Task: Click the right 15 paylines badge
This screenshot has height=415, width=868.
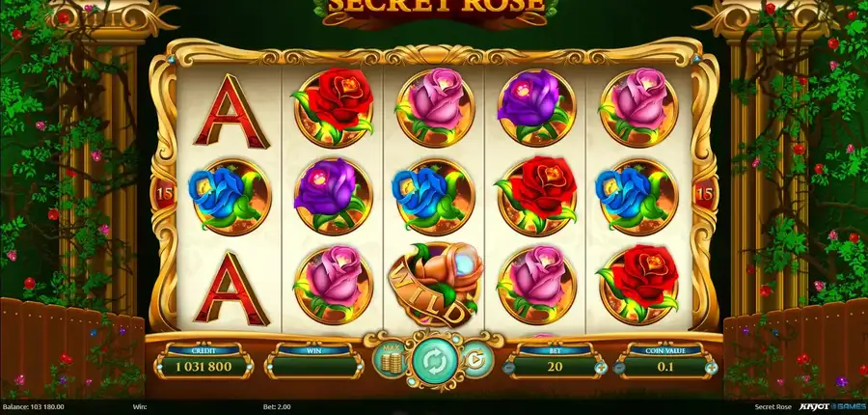Action: [704, 193]
